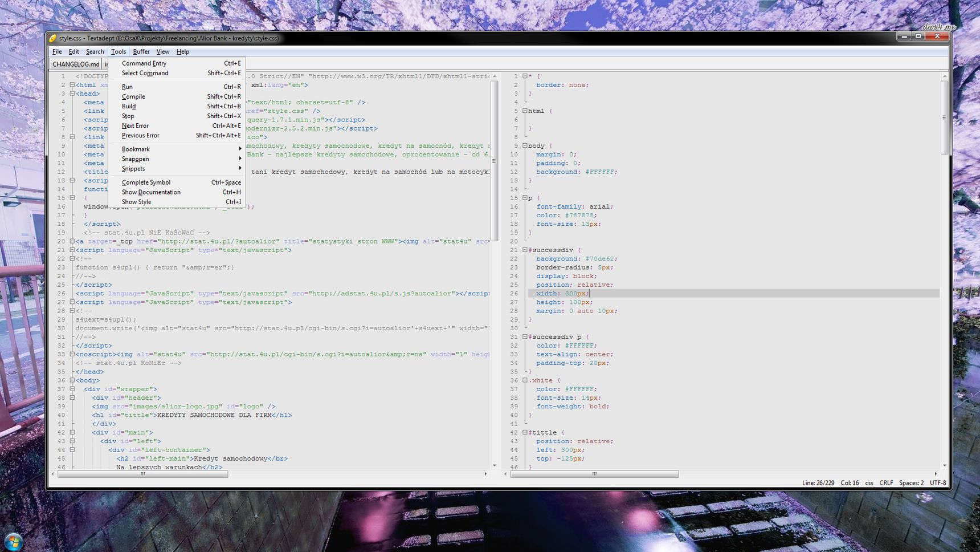Choose Show Documentation menu entry
Image resolution: width=980 pixels, height=552 pixels.
pyautogui.click(x=177, y=192)
